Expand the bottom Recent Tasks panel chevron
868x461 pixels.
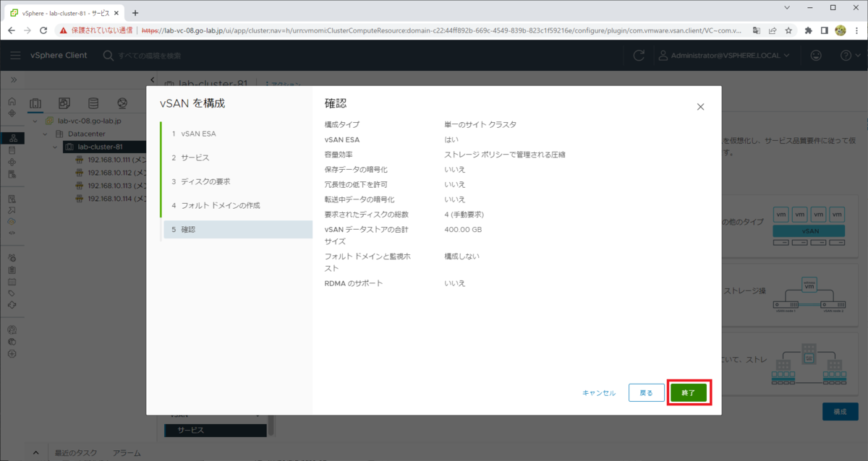(x=37, y=452)
